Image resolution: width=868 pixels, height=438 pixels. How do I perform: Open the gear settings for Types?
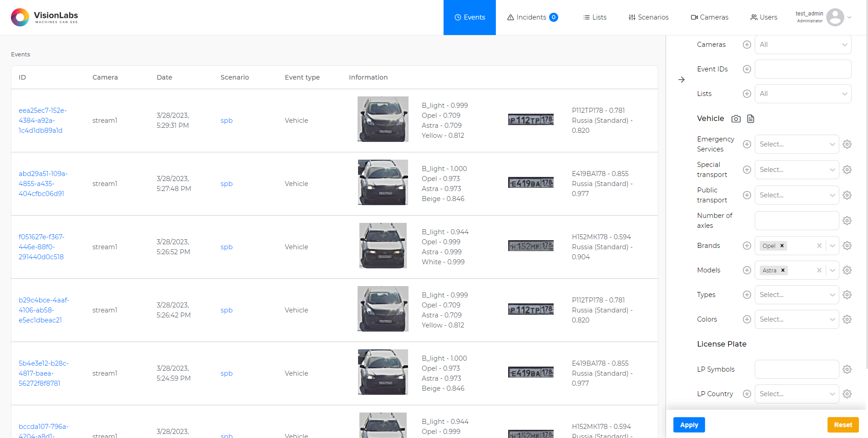point(847,295)
